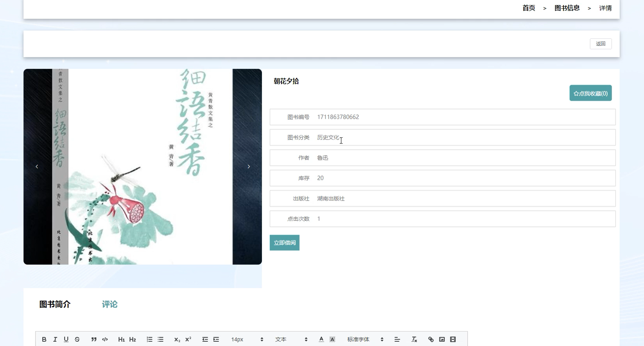The width and height of the screenshot is (644, 346).
Task: Open the 文本 paragraph style dropdown
Action: point(291,339)
